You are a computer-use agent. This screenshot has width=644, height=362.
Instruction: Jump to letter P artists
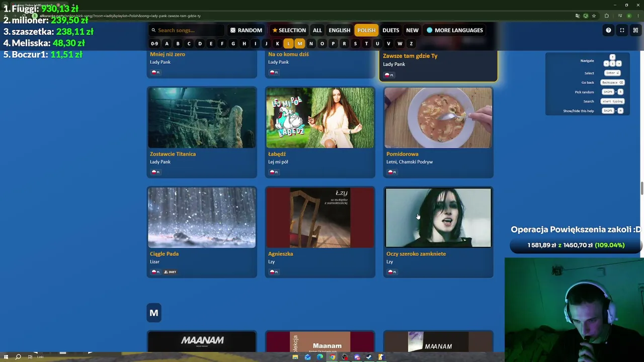pos(333,44)
